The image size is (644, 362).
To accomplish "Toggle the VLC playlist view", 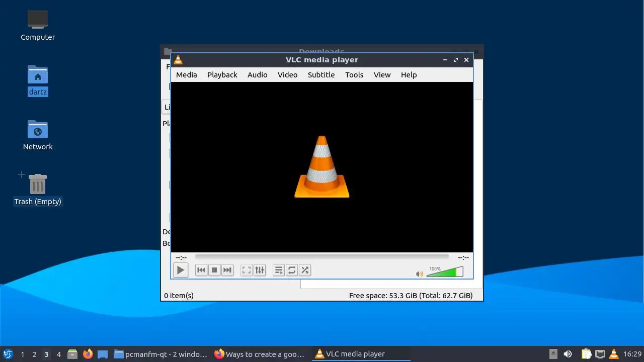I will pyautogui.click(x=279, y=270).
